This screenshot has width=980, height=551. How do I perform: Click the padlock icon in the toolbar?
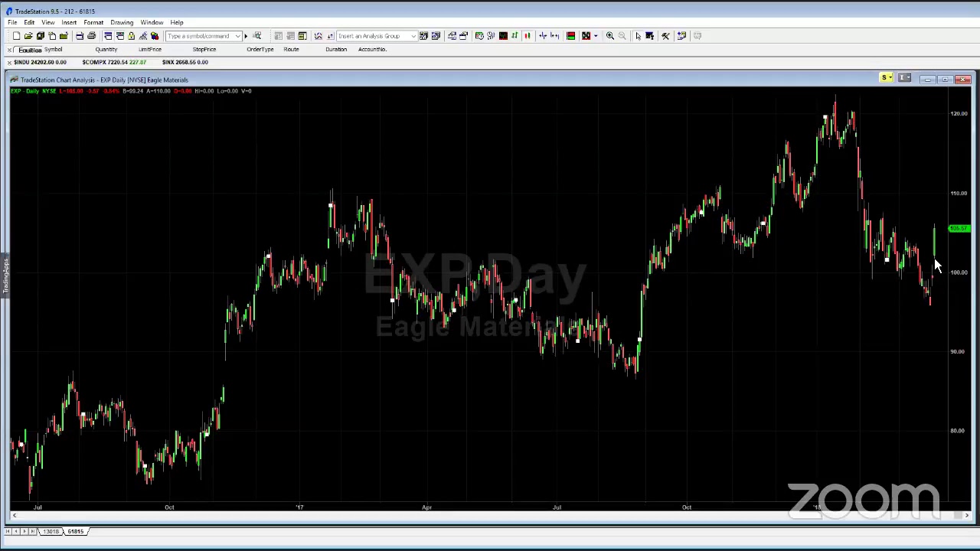pyautogui.click(x=131, y=36)
